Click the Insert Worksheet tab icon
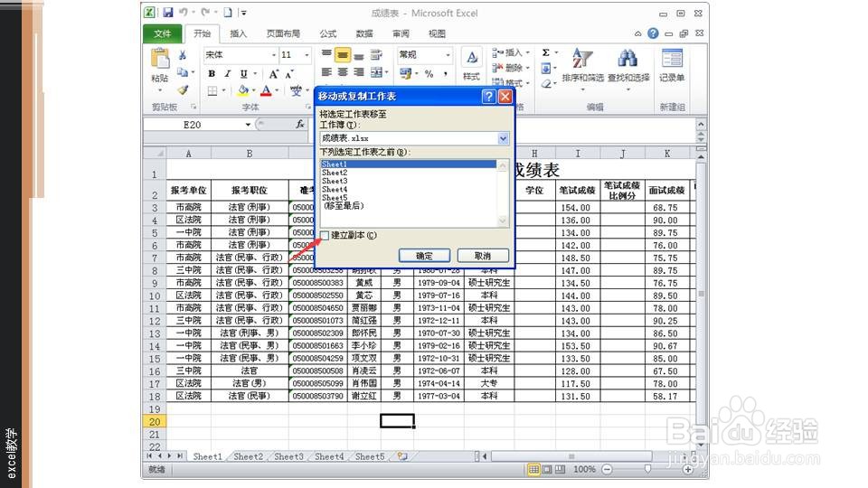 pos(402,456)
